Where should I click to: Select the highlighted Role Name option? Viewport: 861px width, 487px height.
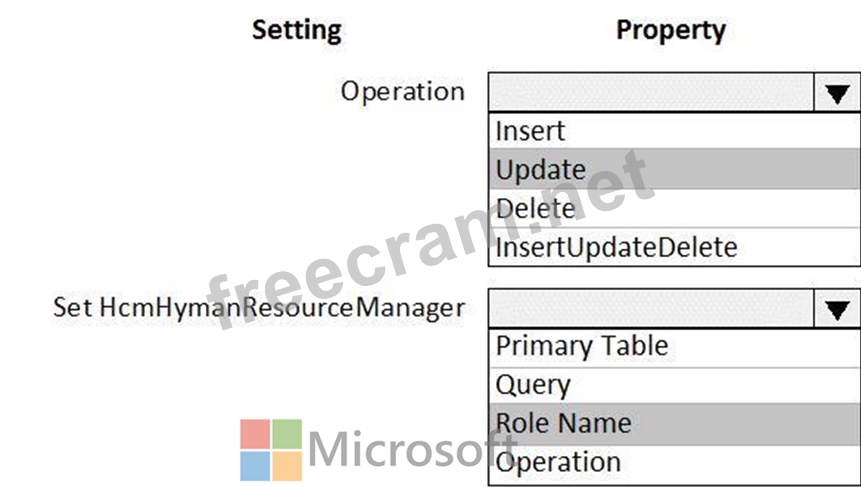click(x=564, y=423)
